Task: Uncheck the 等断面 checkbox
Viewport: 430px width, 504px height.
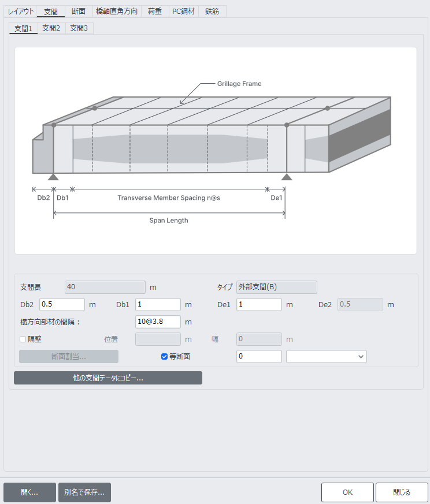Action: click(164, 356)
